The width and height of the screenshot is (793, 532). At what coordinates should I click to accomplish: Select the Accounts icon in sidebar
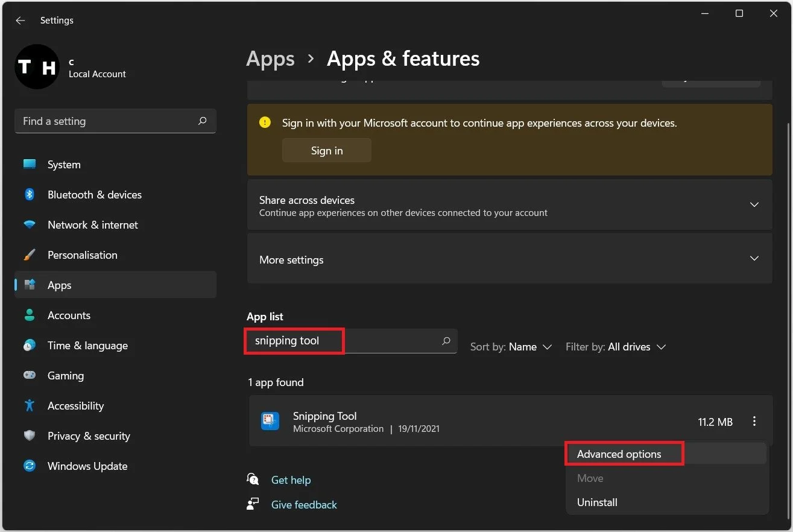pyautogui.click(x=29, y=315)
